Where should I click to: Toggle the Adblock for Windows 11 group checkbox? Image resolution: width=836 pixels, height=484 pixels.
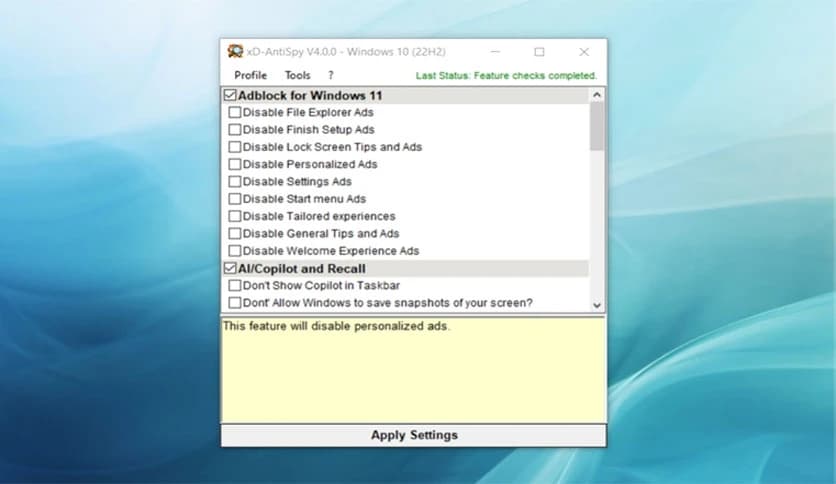pos(230,95)
